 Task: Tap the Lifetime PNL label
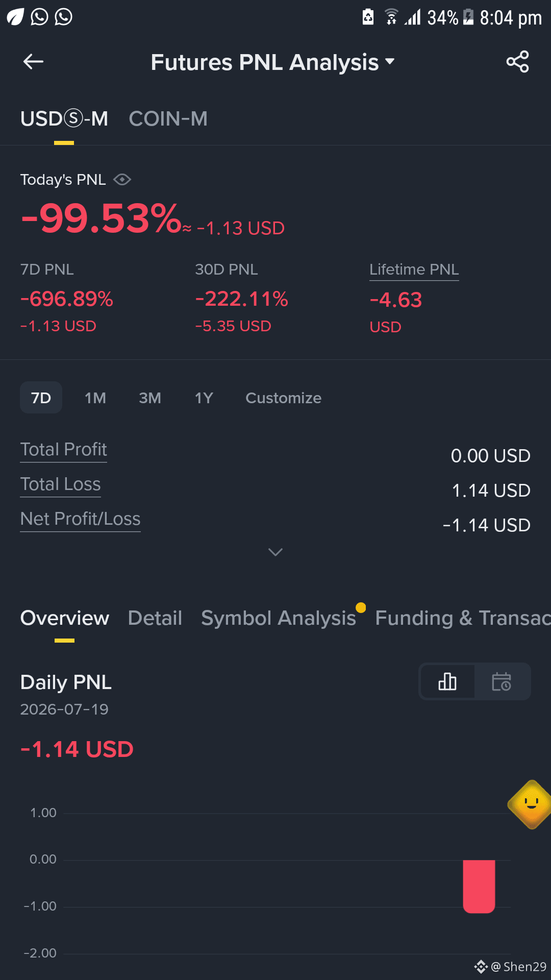pos(414,269)
